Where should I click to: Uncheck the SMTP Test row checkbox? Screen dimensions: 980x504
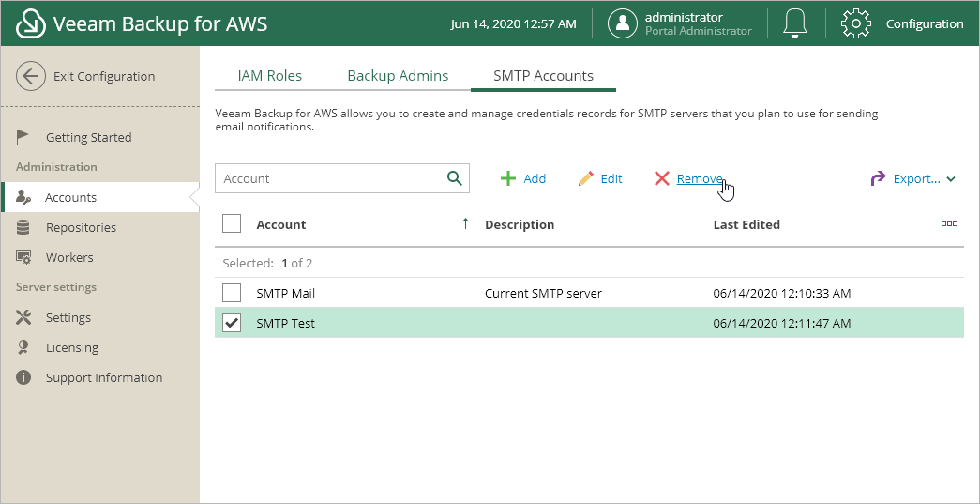coord(232,323)
